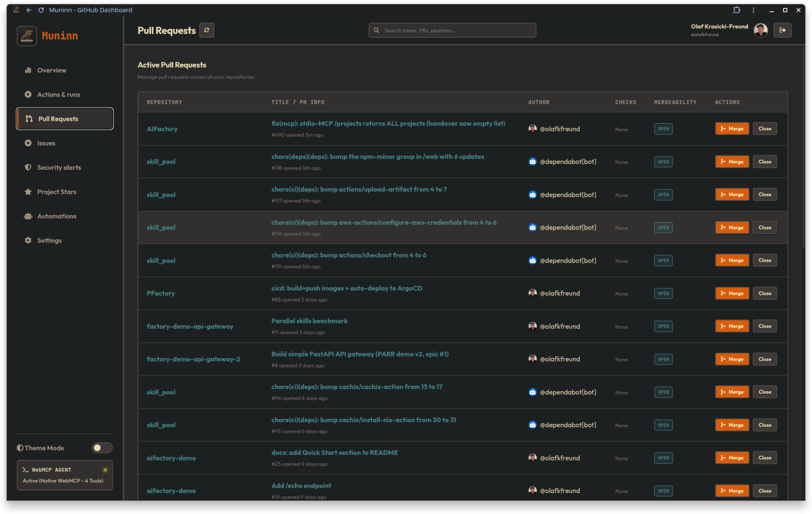Click the dependabot avatar on PR #118
The image size is (812, 514).
(x=532, y=161)
